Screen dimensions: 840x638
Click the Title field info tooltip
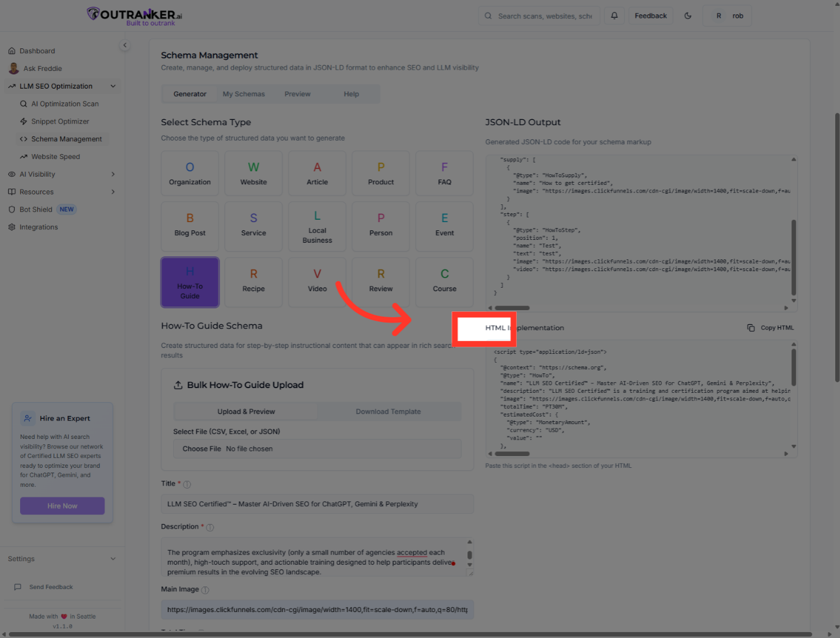pos(187,484)
